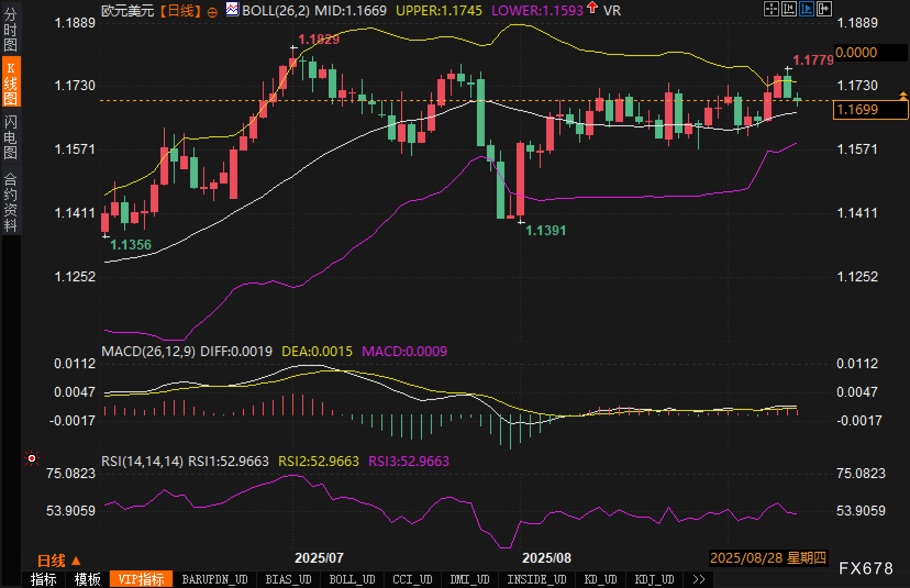The width and height of the screenshot is (910, 588).
Task: Select the K线图 sidebar tab
Action: (x=10, y=82)
